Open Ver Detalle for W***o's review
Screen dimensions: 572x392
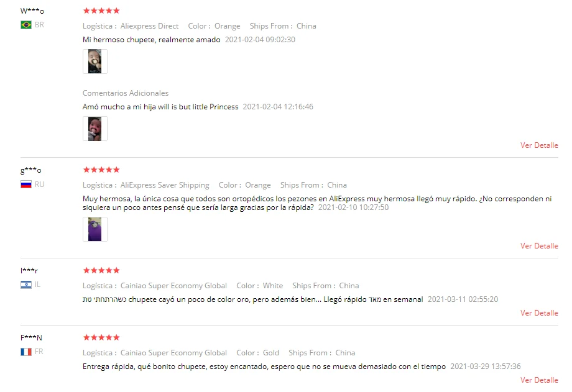pos(539,145)
